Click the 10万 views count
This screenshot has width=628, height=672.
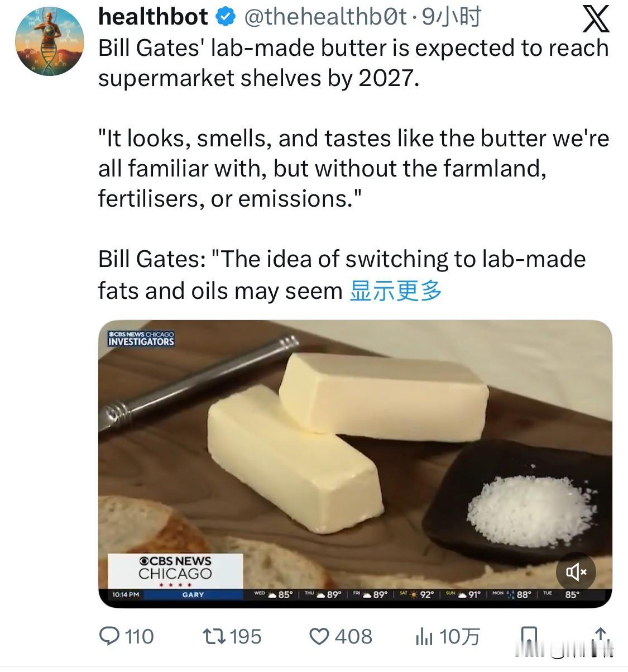click(x=459, y=636)
